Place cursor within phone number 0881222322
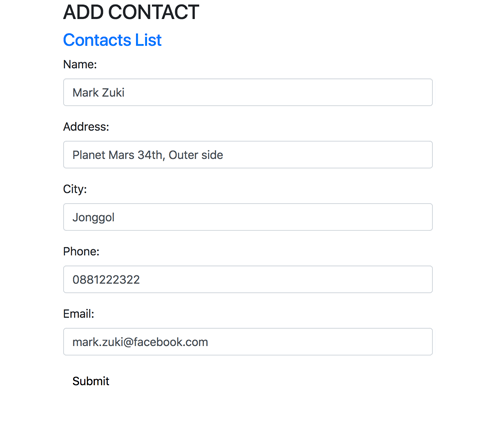500x422 pixels. click(x=106, y=280)
